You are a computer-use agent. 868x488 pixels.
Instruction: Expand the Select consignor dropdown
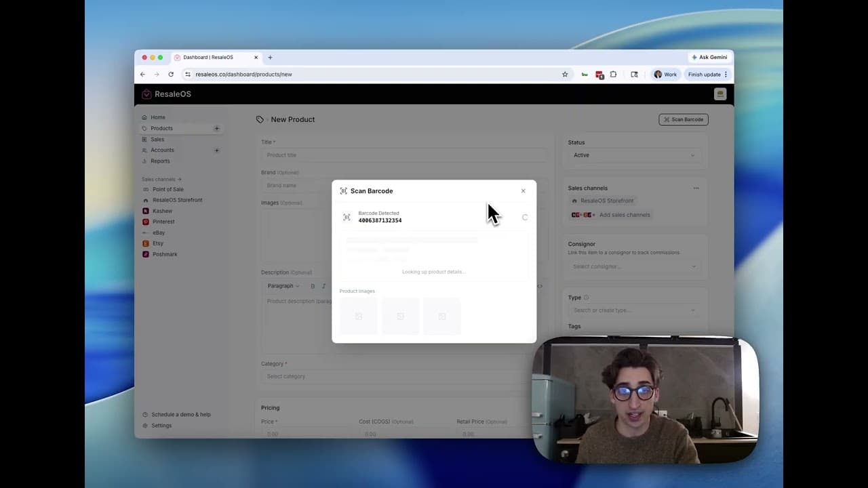click(x=633, y=266)
